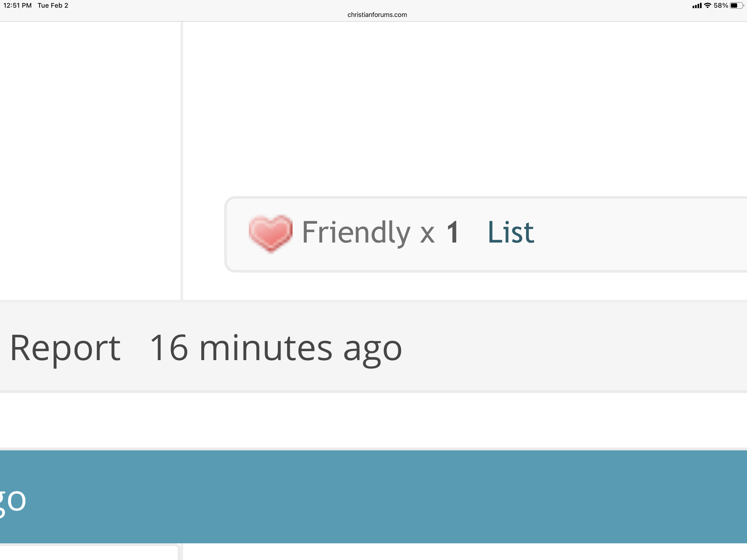Viewport: 747px width, 560px height.
Task: Open the ratings List link
Action: point(510,232)
